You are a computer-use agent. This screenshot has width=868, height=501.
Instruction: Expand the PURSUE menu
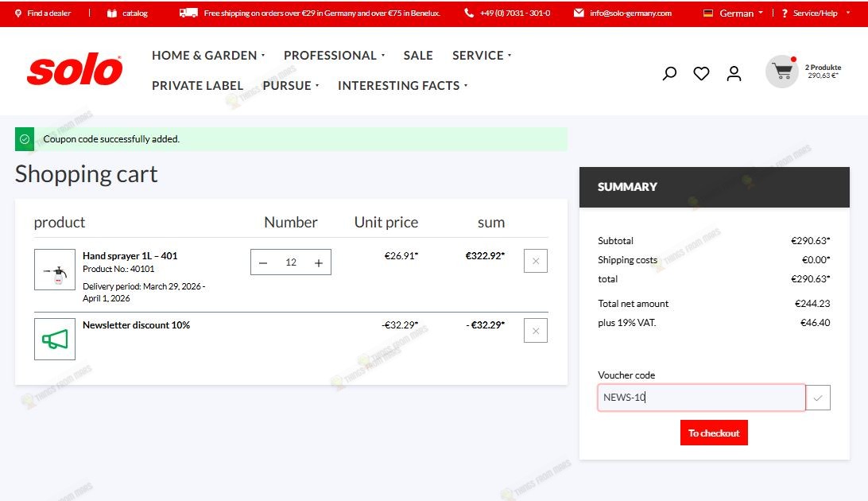[x=291, y=86]
